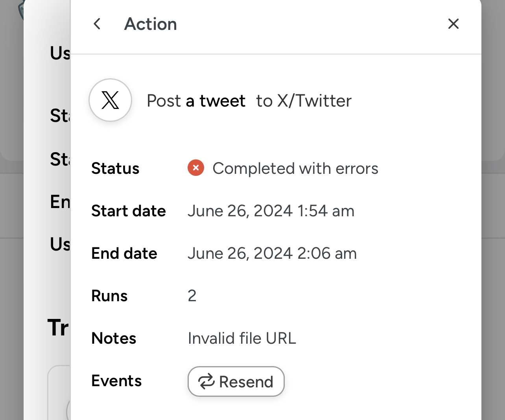
Task: Click the start date value June 26, 1:54 am
Action: tap(271, 211)
